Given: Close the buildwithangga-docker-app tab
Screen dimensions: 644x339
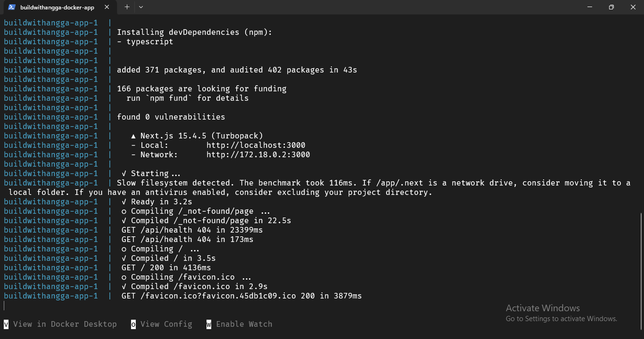Looking at the screenshot, I should [x=106, y=7].
